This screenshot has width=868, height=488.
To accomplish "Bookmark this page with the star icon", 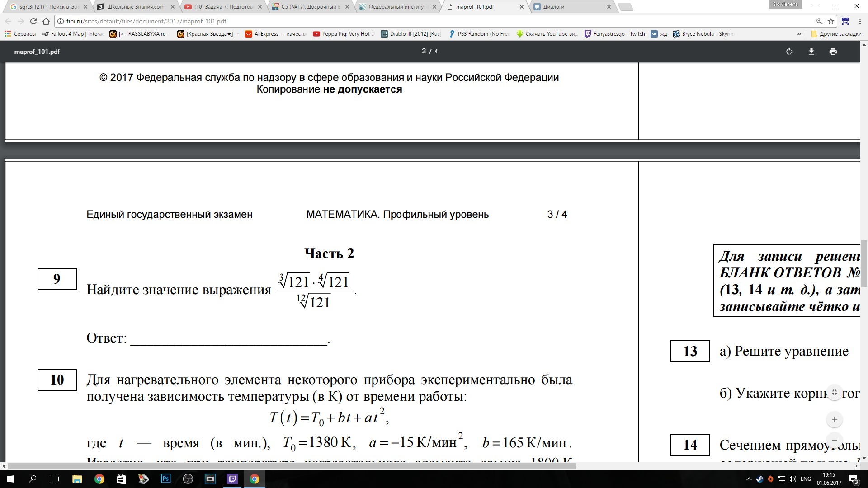I will tap(831, 21).
